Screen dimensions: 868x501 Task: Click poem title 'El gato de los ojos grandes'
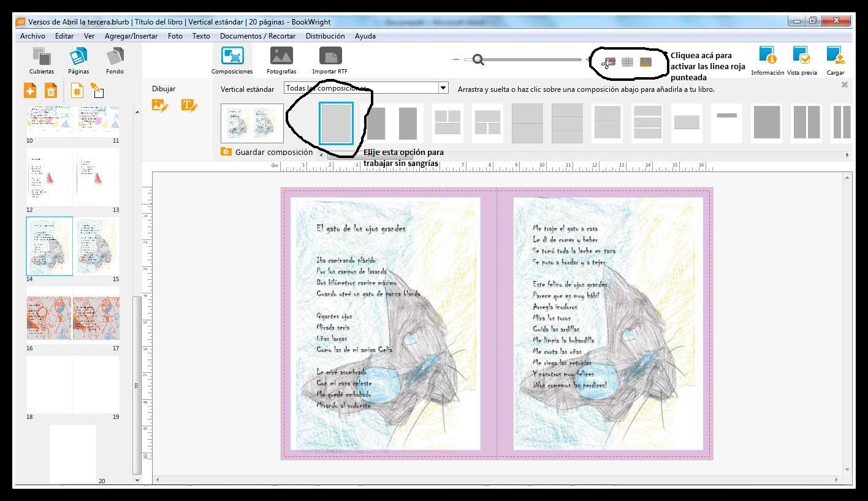click(361, 229)
